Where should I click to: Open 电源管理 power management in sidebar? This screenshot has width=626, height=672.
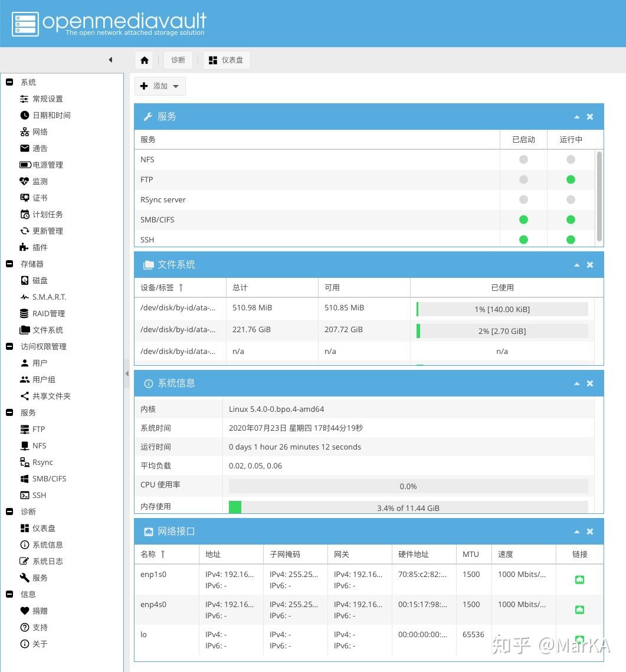point(41,165)
